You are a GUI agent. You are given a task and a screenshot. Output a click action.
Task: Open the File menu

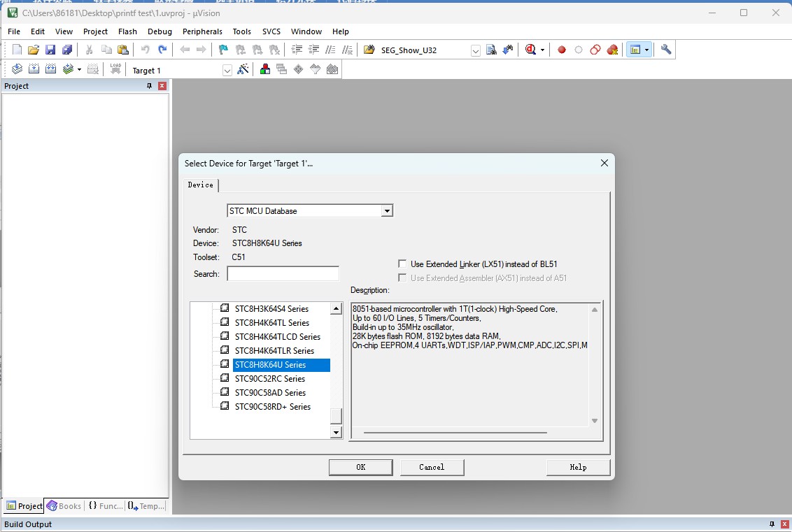(x=14, y=31)
